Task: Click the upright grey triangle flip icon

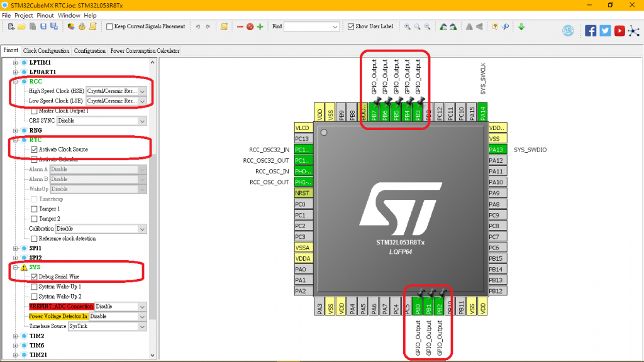Action: (x=469, y=26)
